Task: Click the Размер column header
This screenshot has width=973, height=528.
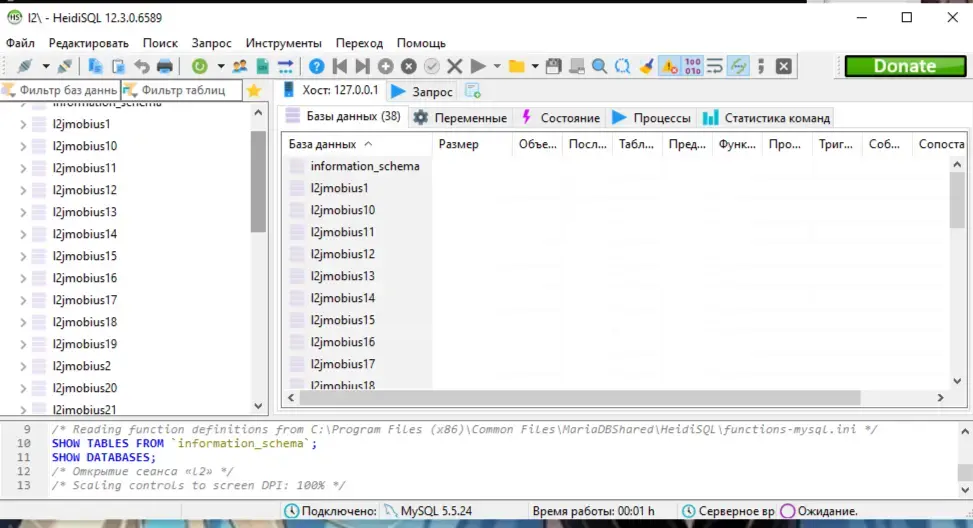Action: click(472, 144)
